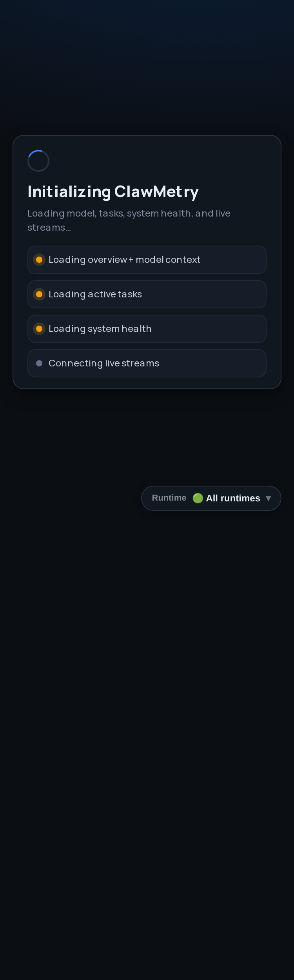
Task: Click 'model context' in first status row
Action: pos(168,260)
